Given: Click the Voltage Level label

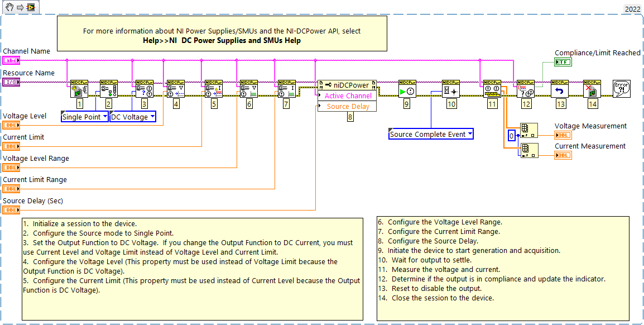Looking at the screenshot, I should pyautogui.click(x=25, y=116).
